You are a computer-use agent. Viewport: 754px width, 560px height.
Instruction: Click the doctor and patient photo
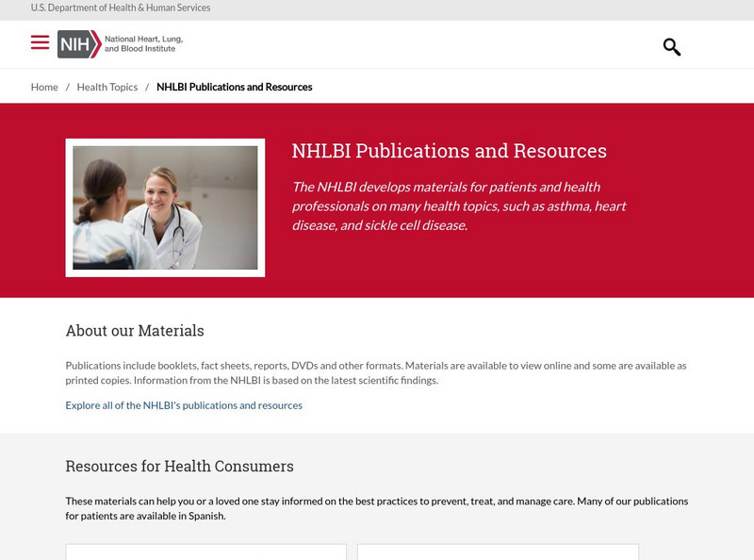point(165,207)
